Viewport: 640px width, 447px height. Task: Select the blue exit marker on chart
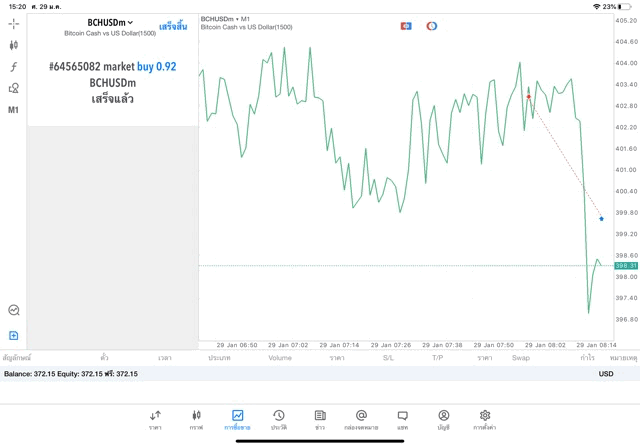tap(601, 219)
